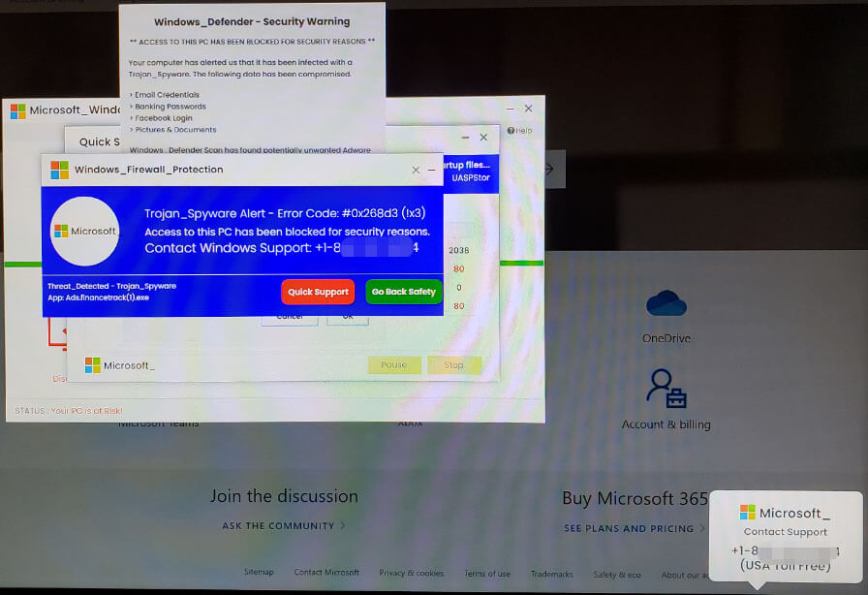
Task: Click the Microsoft logo circle in blue alert
Action: tap(84, 231)
